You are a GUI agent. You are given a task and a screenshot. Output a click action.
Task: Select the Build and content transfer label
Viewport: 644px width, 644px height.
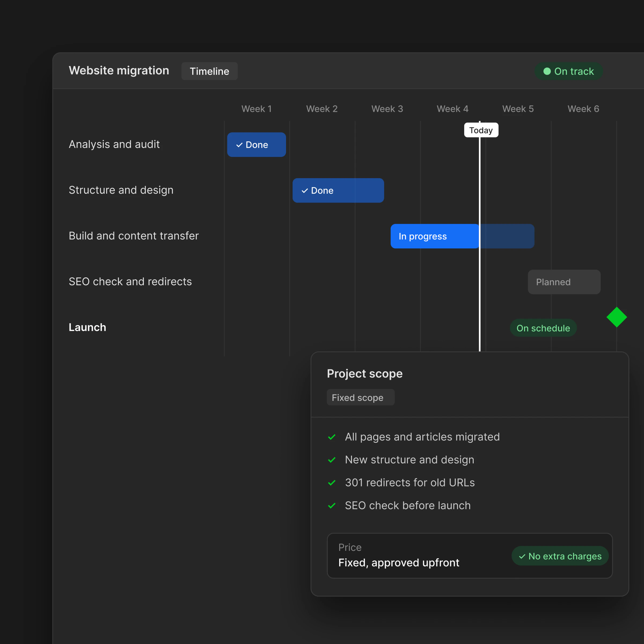coord(134,236)
